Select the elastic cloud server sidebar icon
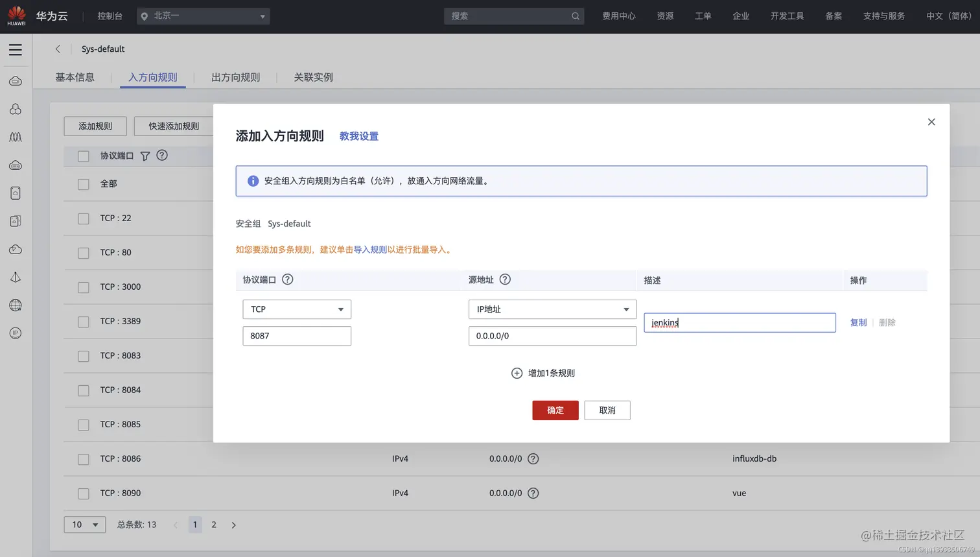 (x=16, y=80)
